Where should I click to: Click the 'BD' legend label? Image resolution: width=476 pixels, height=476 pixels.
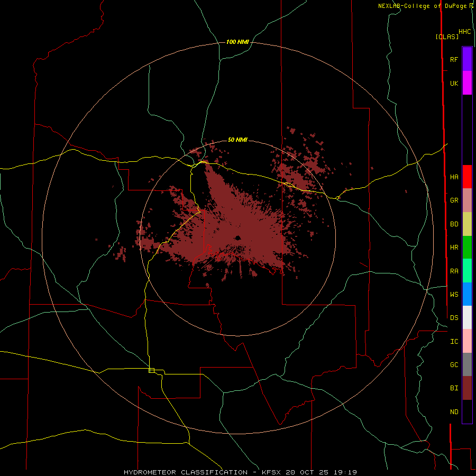point(454,224)
